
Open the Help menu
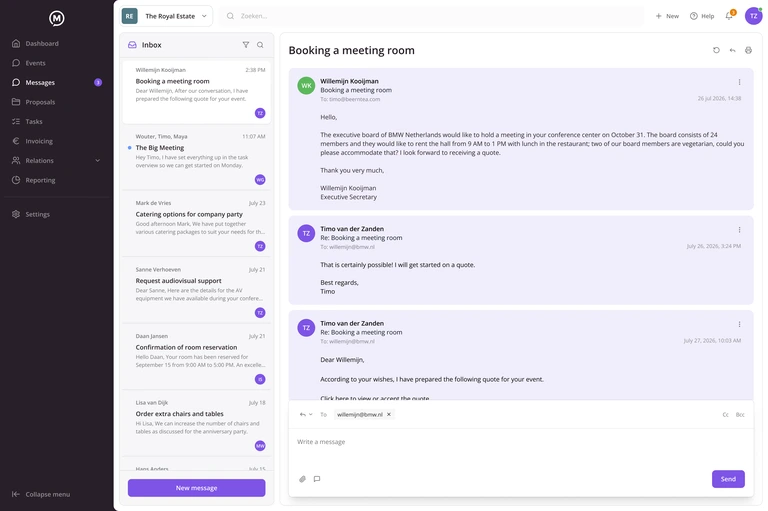702,16
